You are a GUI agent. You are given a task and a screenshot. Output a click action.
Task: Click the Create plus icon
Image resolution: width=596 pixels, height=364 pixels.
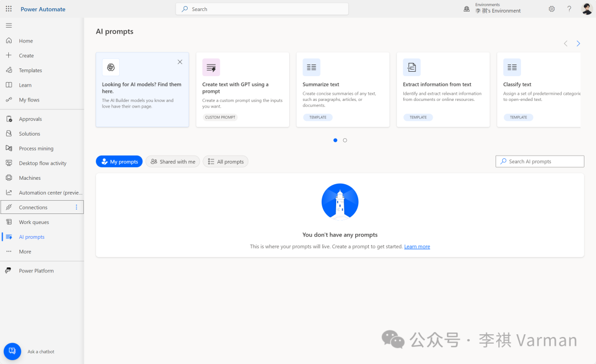coord(9,55)
